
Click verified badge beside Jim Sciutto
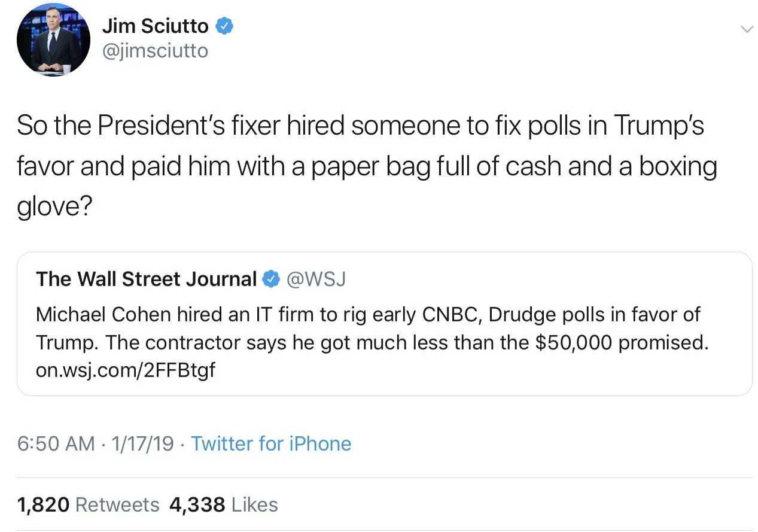(x=224, y=26)
